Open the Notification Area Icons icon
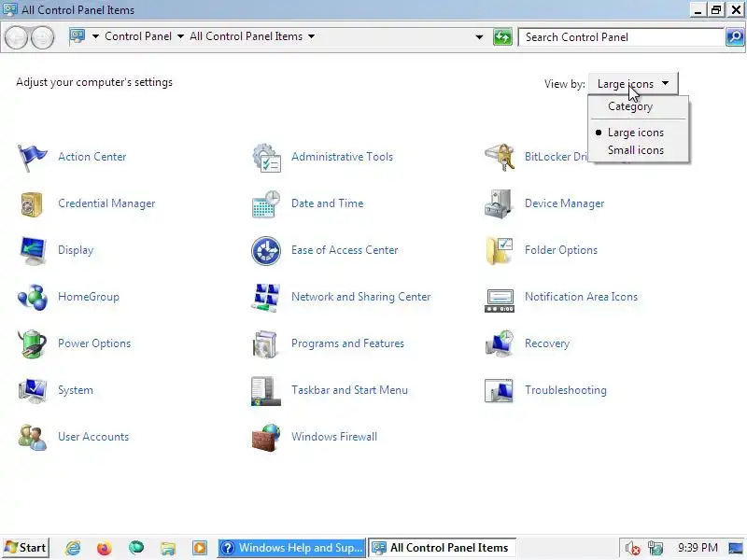 [500, 300]
